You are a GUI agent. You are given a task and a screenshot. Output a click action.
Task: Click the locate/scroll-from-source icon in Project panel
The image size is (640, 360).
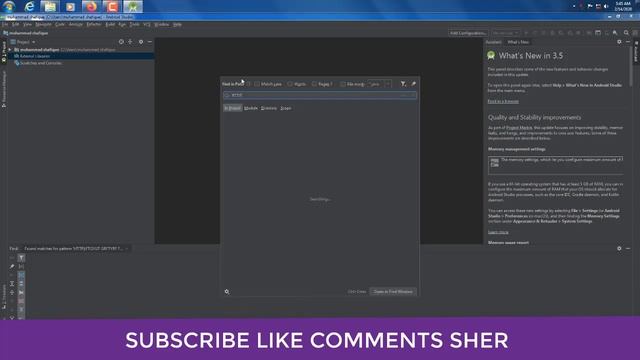(121, 42)
